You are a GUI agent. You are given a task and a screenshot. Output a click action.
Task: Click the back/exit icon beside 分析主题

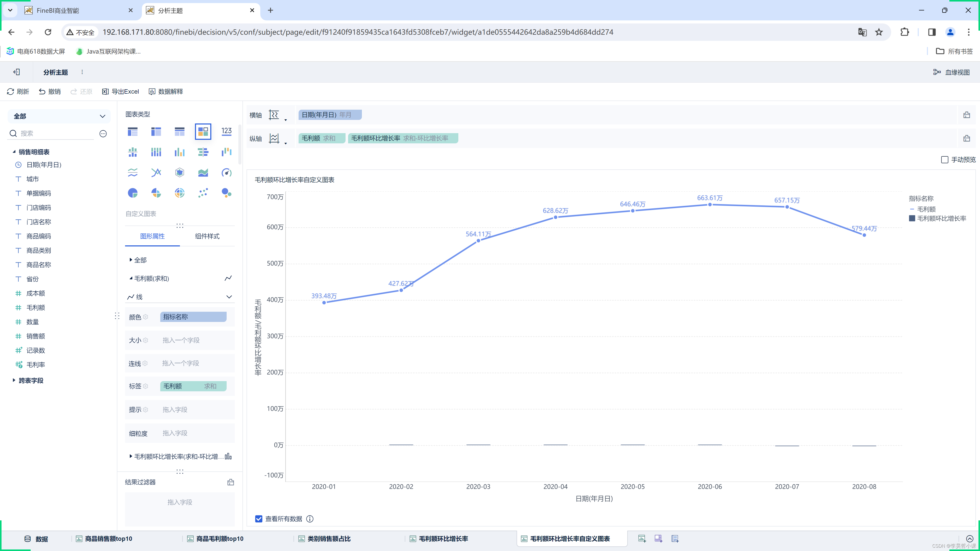(16, 72)
